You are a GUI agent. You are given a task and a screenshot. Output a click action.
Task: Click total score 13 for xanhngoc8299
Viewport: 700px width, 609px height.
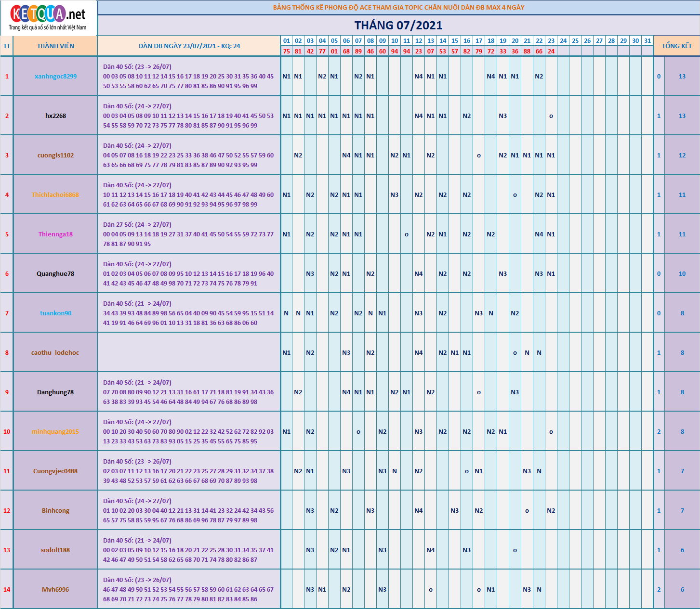682,76
